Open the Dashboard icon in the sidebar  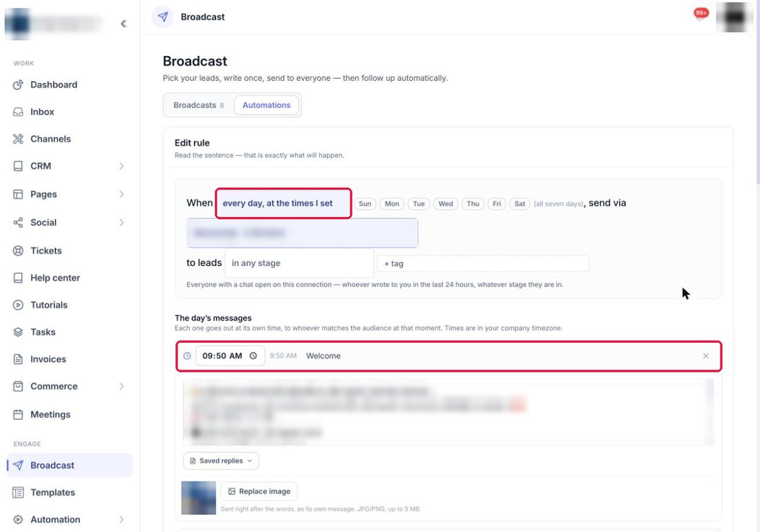[x=18, y=85]
